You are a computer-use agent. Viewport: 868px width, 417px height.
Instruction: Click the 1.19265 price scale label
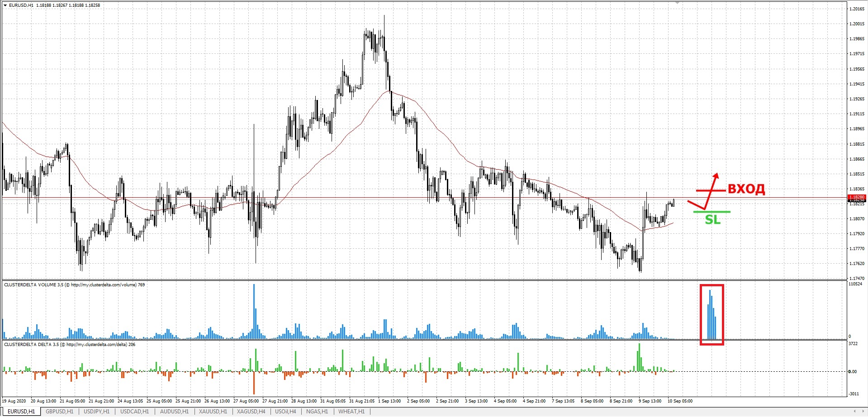pyautogui.click(x=857, y=99)
